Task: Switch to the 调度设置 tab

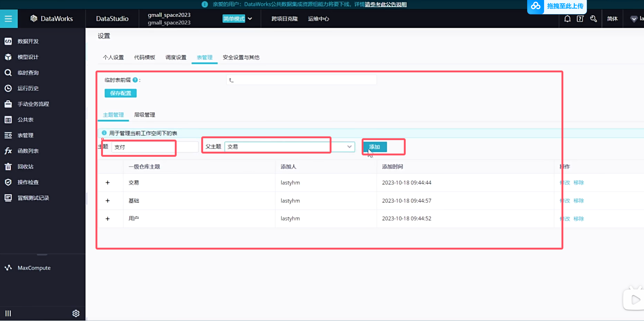Action: pyautogui.click(x=176, y=58)
